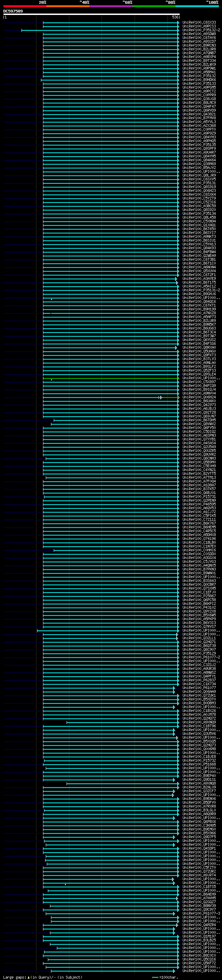Image resolution: width=222 pixels, height=980 pixels.
Task: Select hit label UniRef100_P35133
Action: pyautogui.click(x=199, y=84)
